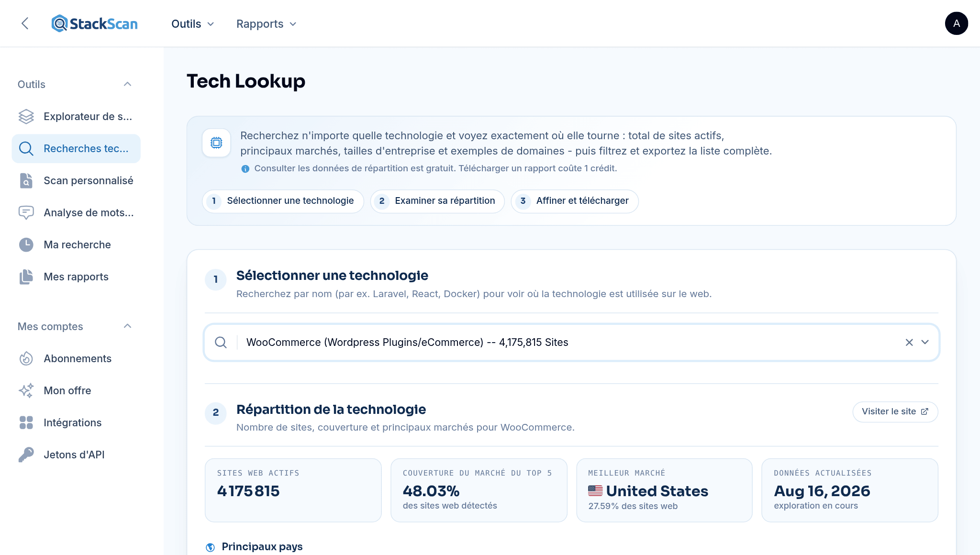Screen dimensions: 980x555
Task: Click the sparkle icon beside Mon offre
Action: 26,390
